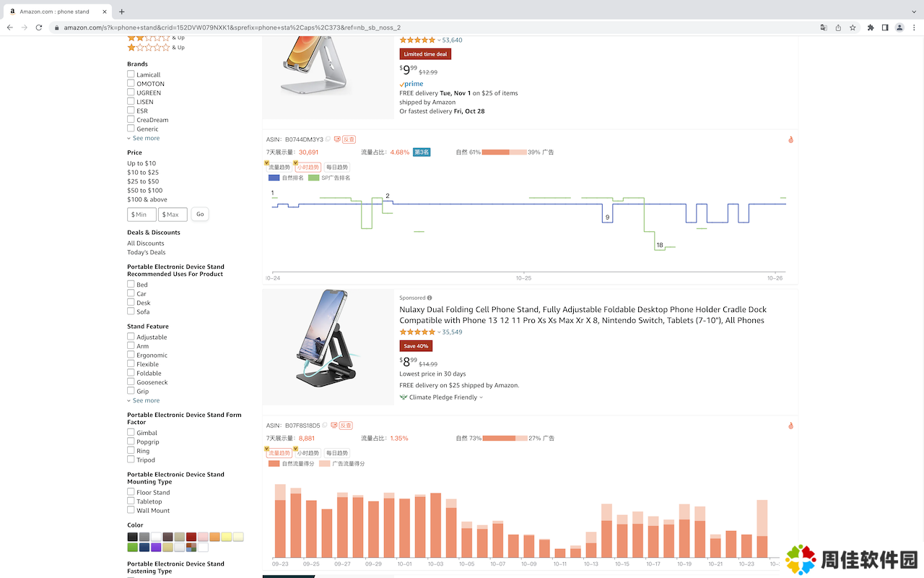Check the Lamicall brand checkbox
This screenshot has width=924, height=578.
click(131, 74)
